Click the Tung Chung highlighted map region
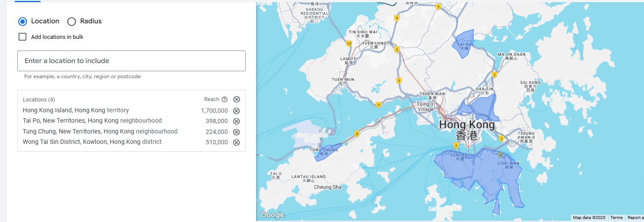Viewport: 644px width, 222px height. click(x=327, y=152)
